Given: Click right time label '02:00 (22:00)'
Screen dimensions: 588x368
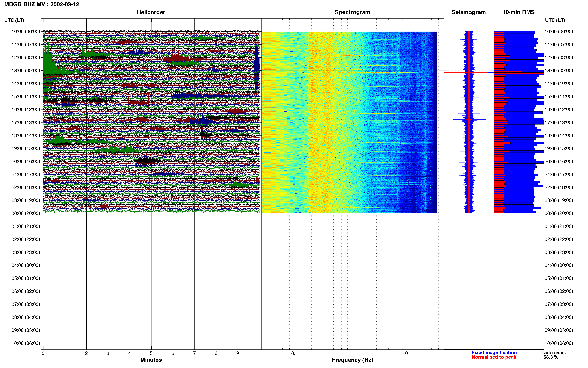Looking at the screenshot, I should point(559,239).
